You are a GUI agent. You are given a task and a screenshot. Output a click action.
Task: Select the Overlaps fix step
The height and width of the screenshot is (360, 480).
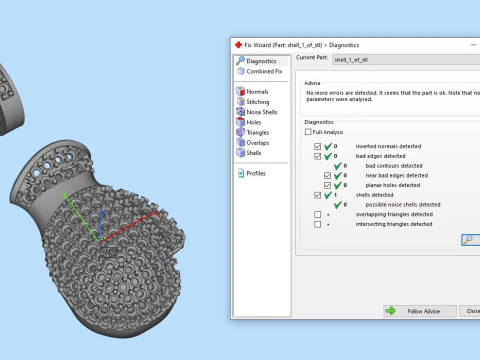253,143
